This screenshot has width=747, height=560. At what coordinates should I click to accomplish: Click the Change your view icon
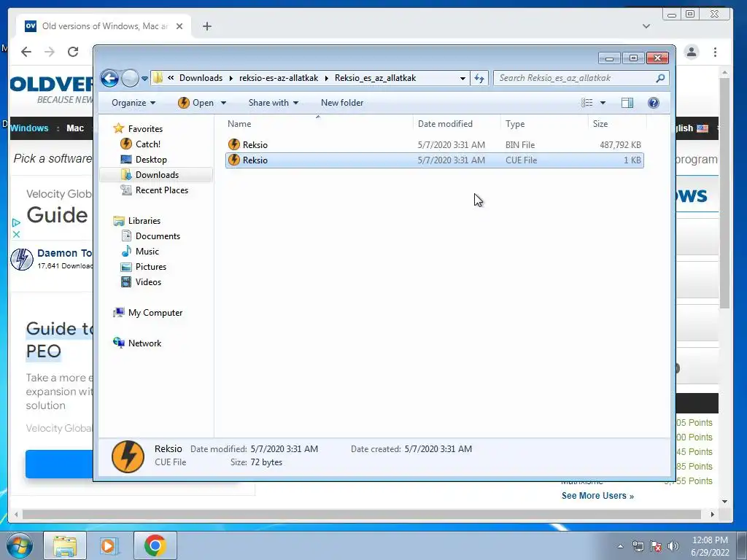click(x=587, y=103)
